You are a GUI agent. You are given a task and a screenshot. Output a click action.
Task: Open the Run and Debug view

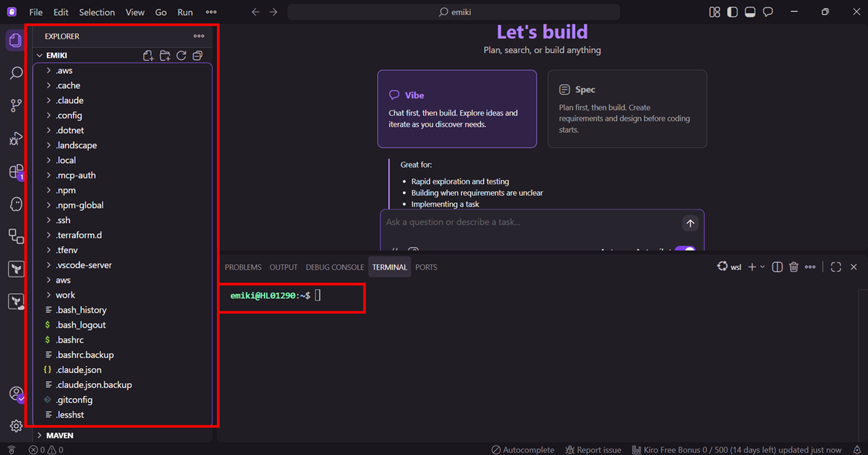[16, 138]
